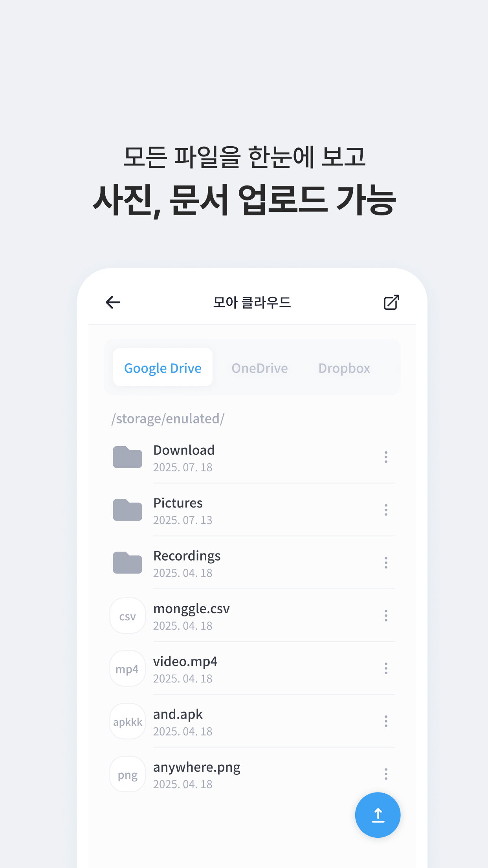Viewport: 488px width, 868px height.
Task: Tap the png file type icon
Action: 127,774
